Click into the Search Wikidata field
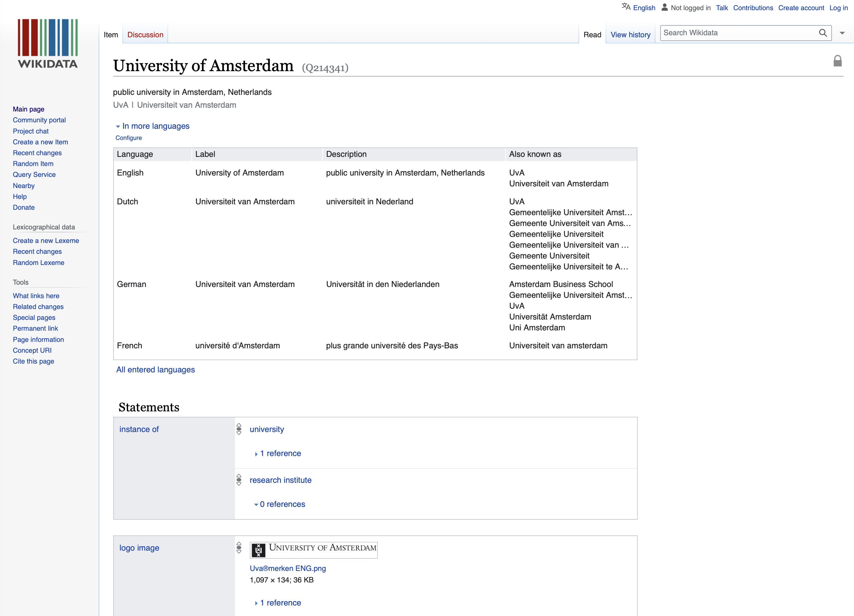The width and height of the screenshot is (854, 616). pos(738,33)
